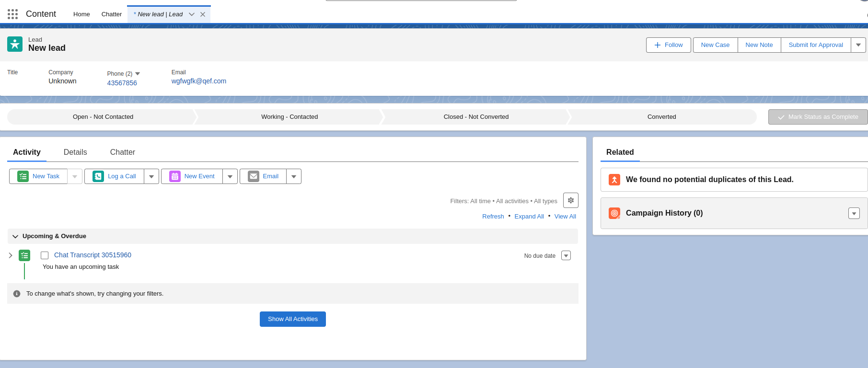Collapse the Upcoming & Overdue section
This screenshot has height=368, width=868.
click(x=15, y=236)
